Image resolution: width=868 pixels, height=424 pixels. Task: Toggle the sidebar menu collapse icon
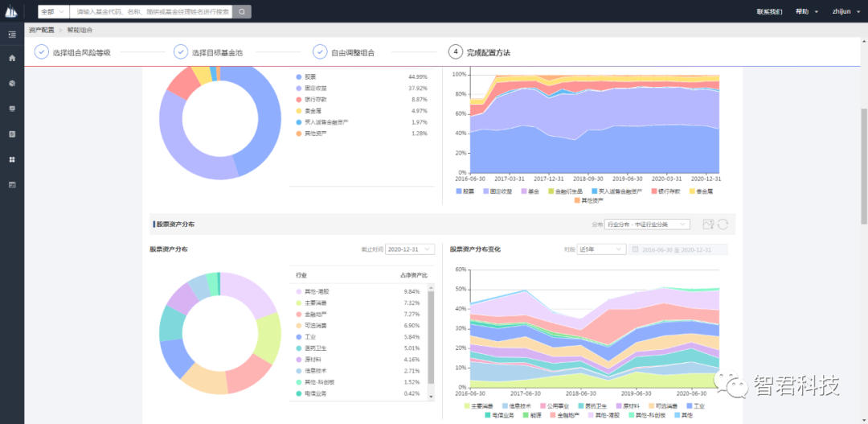pos(12,35)
